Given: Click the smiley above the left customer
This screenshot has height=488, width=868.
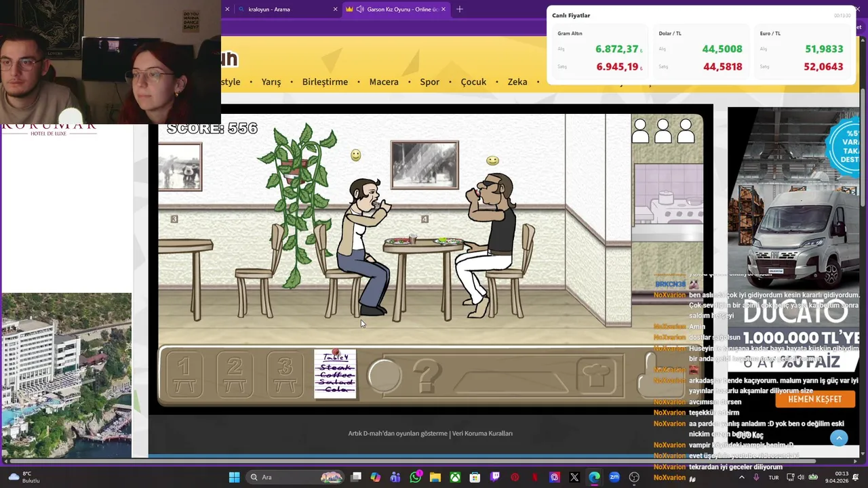Looking at the screenshot, I should [x=356, y=155].
